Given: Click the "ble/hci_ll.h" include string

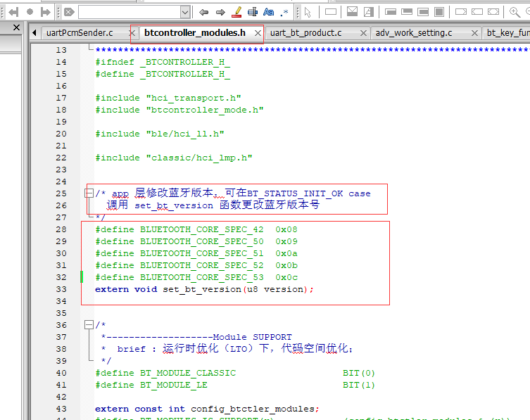Looking at the screenshot, I should coord(185,134).
